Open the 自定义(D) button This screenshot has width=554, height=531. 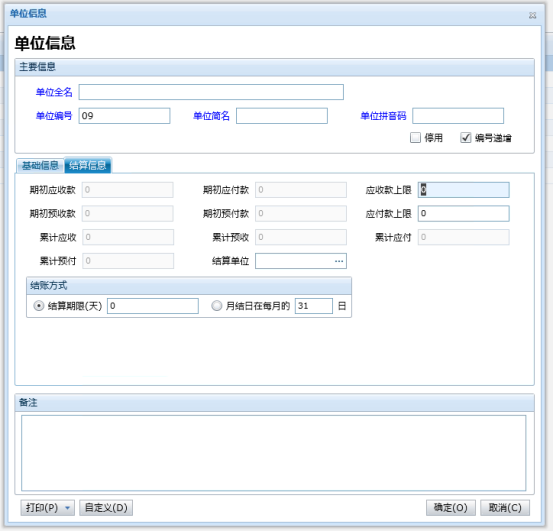(106, 508)
